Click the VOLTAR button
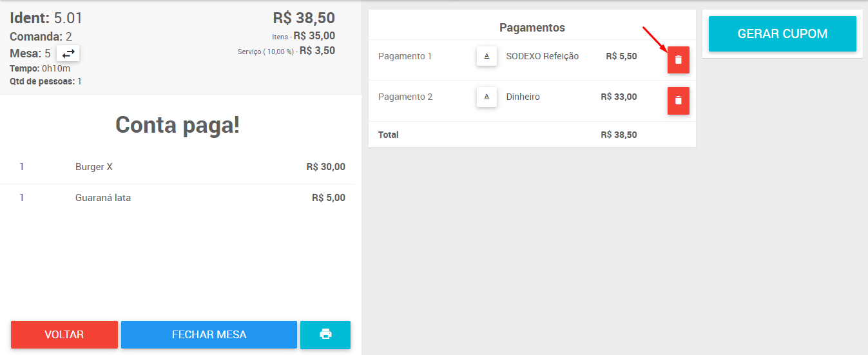This screenshot has height=355, width=868. 64,334
